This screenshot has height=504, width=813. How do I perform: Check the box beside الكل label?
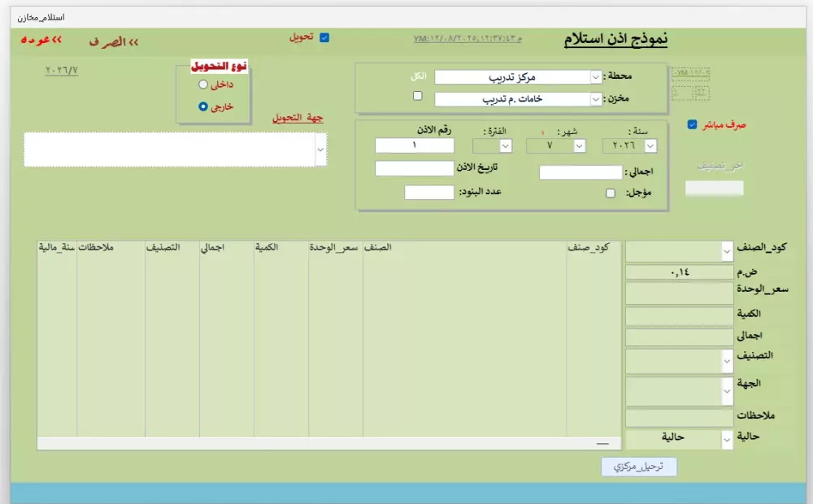click(418, 96)
